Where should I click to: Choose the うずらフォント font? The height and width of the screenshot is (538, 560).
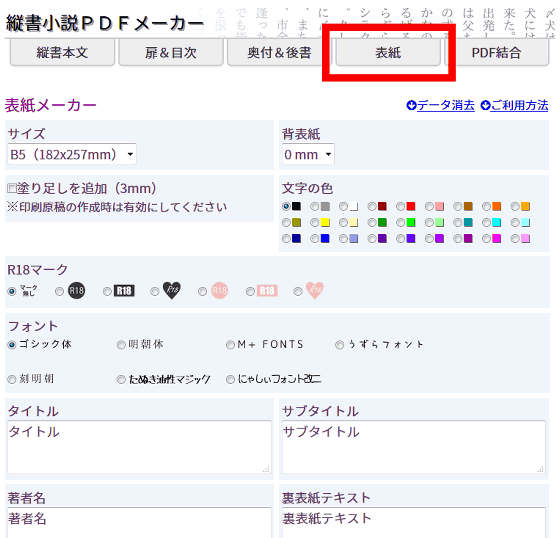[x=340, y=345]
